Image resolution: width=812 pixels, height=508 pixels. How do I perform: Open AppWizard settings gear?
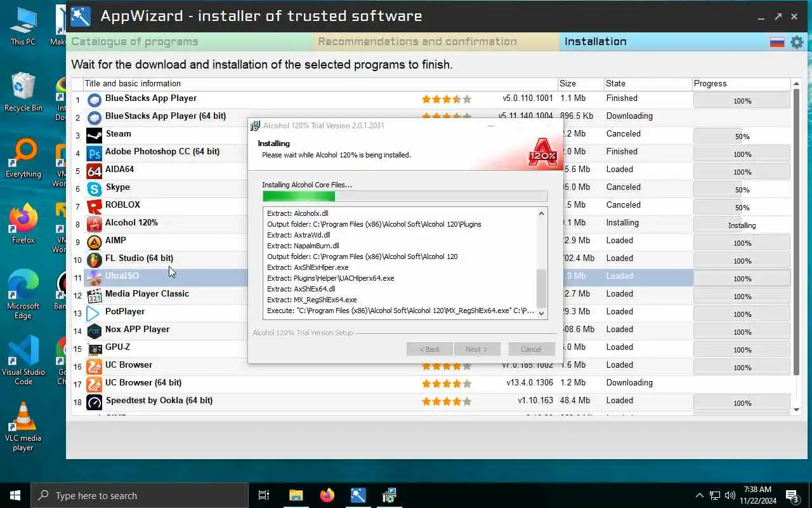tap(797, 42)
